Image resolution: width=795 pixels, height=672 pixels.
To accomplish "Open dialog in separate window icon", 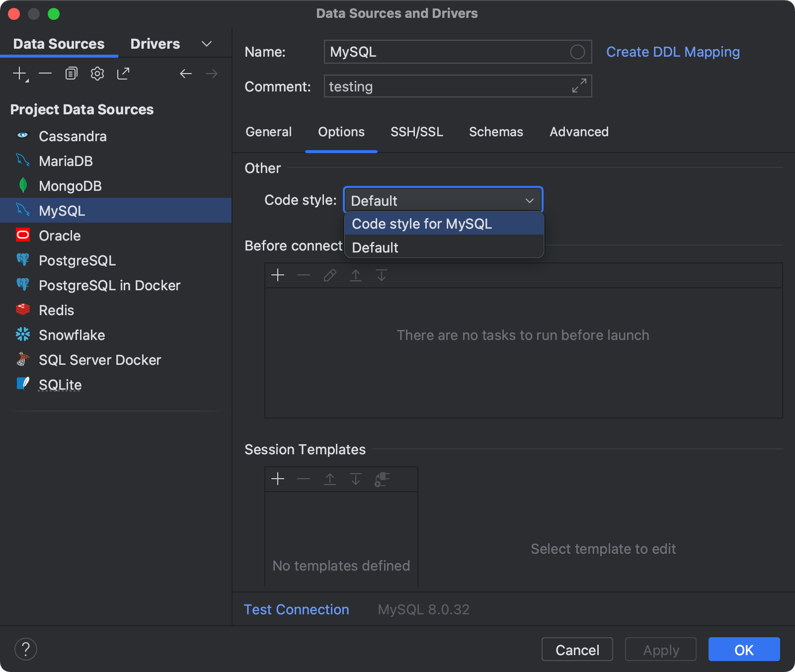I will pyautogui.click(x=123, y=73).
